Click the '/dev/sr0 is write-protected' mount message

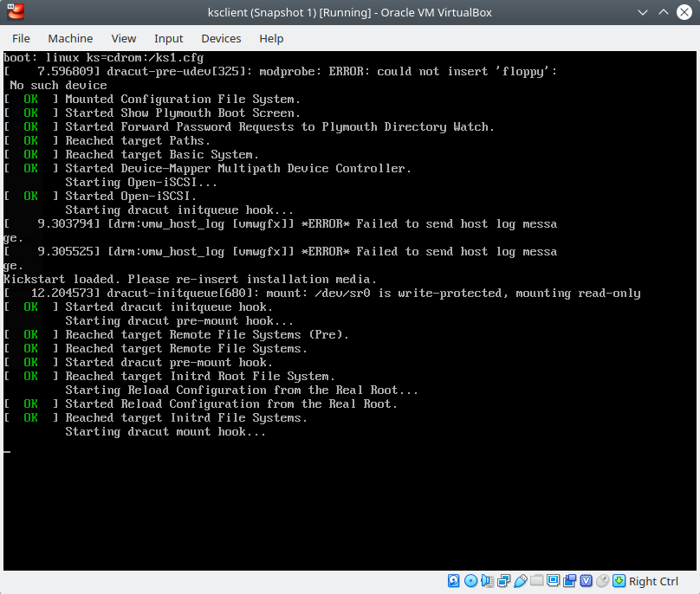coord(322,294)
